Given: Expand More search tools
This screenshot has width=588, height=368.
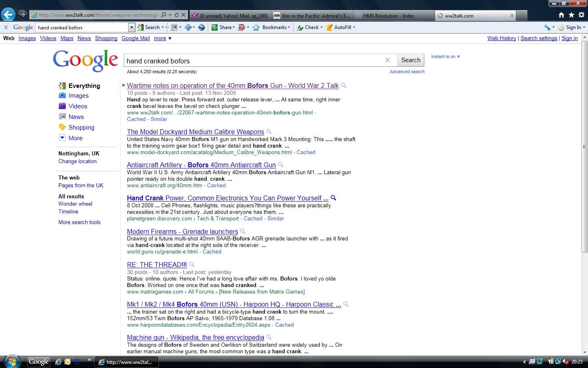Looking at the screenshot, I should click(x=79, y=222).
